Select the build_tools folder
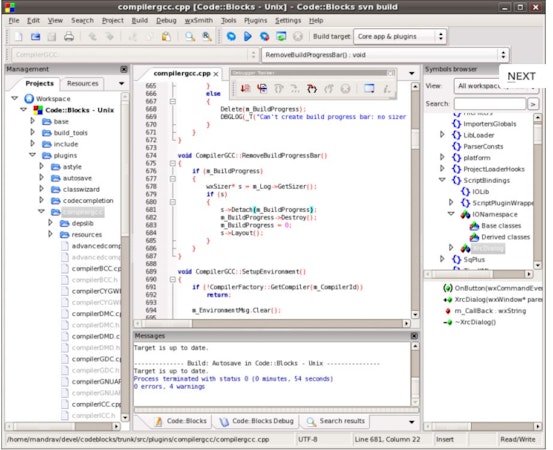 (x=71, y=133)
